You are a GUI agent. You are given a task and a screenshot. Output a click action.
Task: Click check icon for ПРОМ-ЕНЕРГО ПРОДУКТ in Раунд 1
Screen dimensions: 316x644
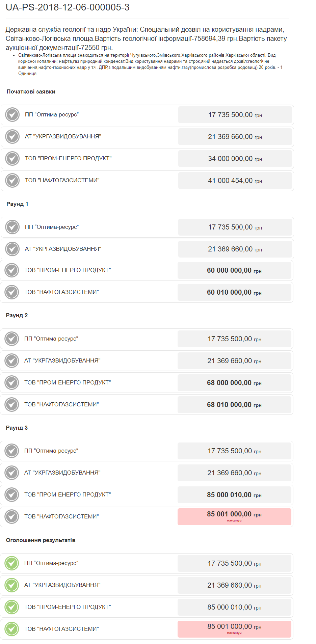(12, 270)
